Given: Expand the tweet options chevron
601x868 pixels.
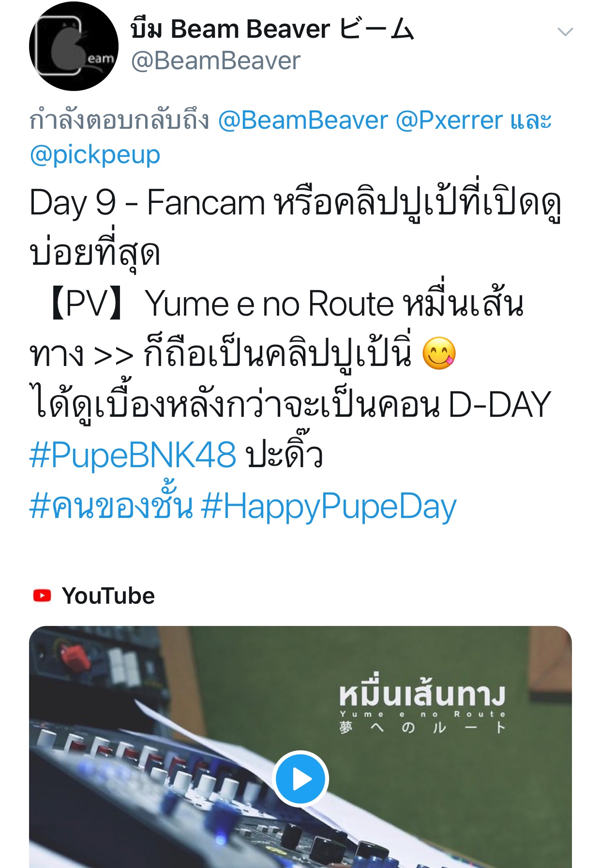Looking at the screenshot, I should pyautogui.click(x=565, y=32).
